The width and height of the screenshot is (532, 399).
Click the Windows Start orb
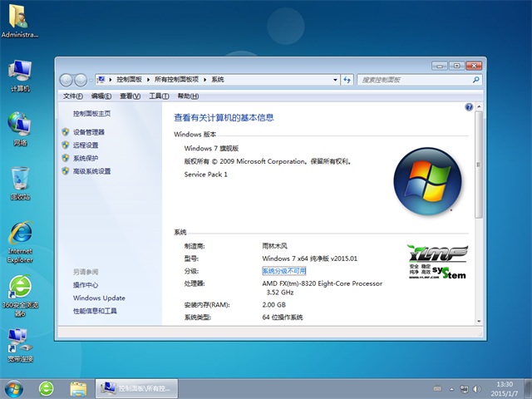click(x=14, y=388)
